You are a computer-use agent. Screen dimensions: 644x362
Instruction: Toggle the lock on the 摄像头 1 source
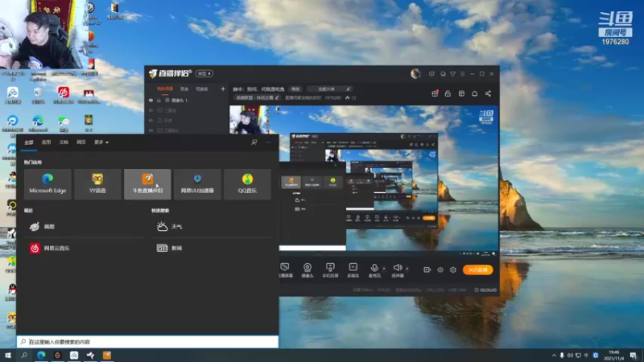tap(159, 100)
